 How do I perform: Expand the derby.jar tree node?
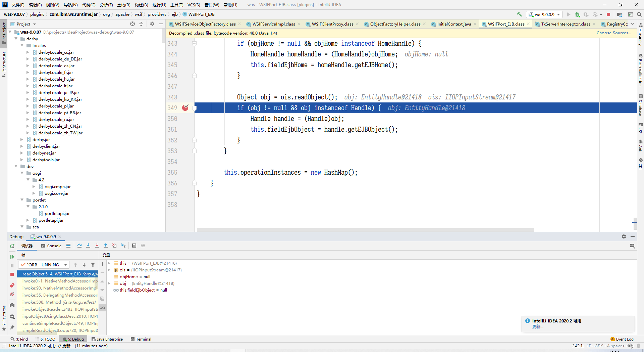point(22,140)
